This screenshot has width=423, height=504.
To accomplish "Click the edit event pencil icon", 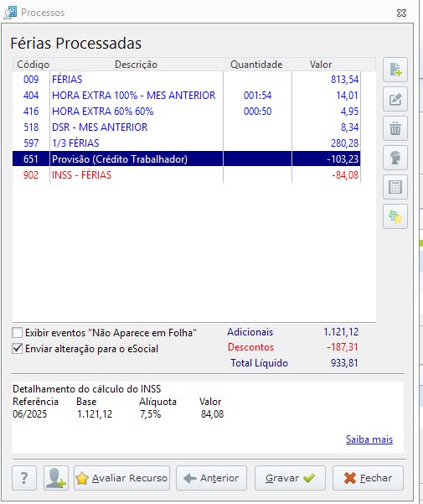I will 395,99.
